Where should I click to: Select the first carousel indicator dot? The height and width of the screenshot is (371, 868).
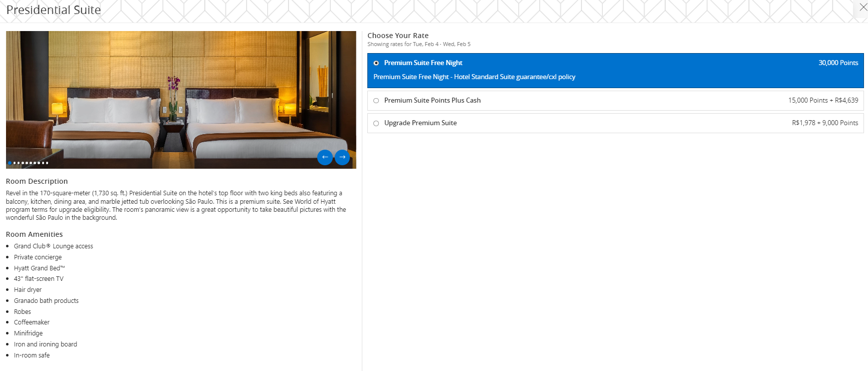[x=10, y=163]
